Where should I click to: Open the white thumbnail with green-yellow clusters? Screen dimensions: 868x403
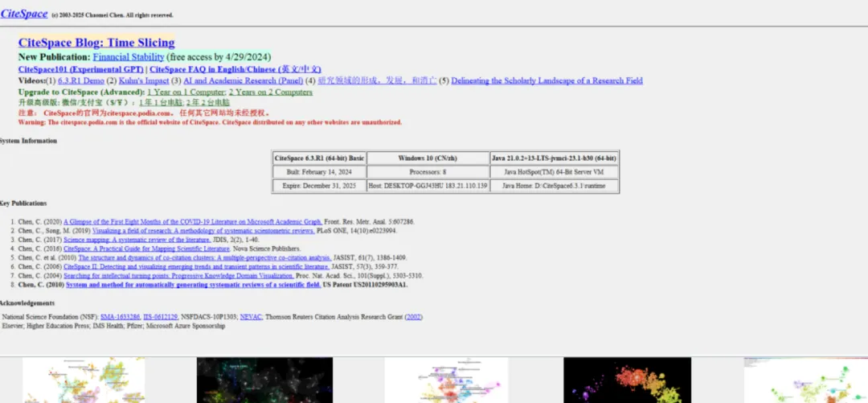pos(806,380)
